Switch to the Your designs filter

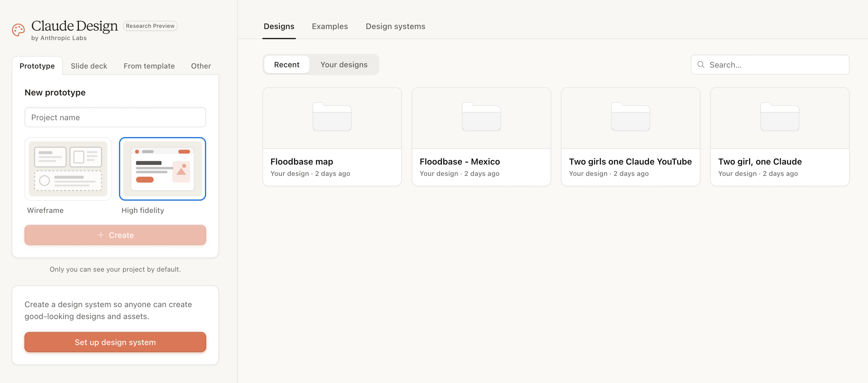344,65
